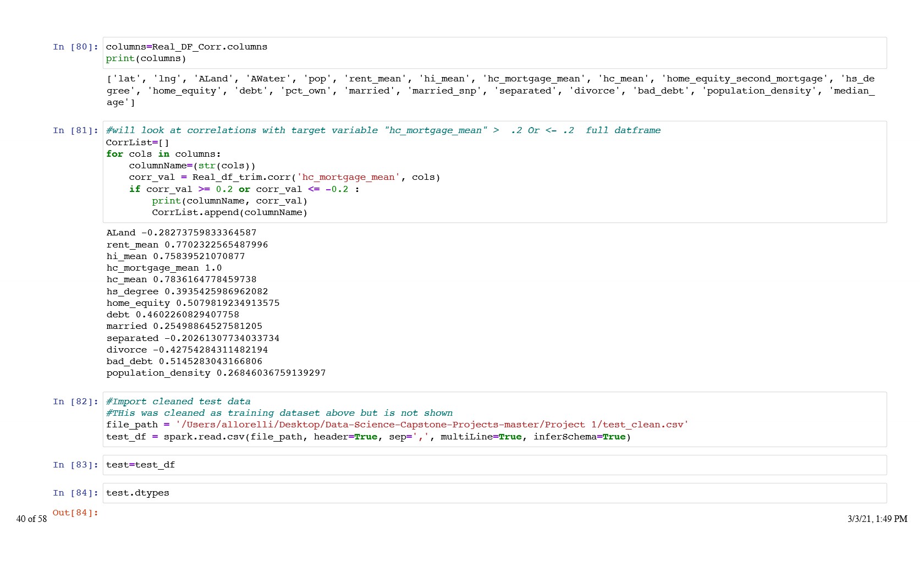Click the '40 of 58' page indicator
The height and width of the screenshot is (561, 924).
[x=31, y=519]
